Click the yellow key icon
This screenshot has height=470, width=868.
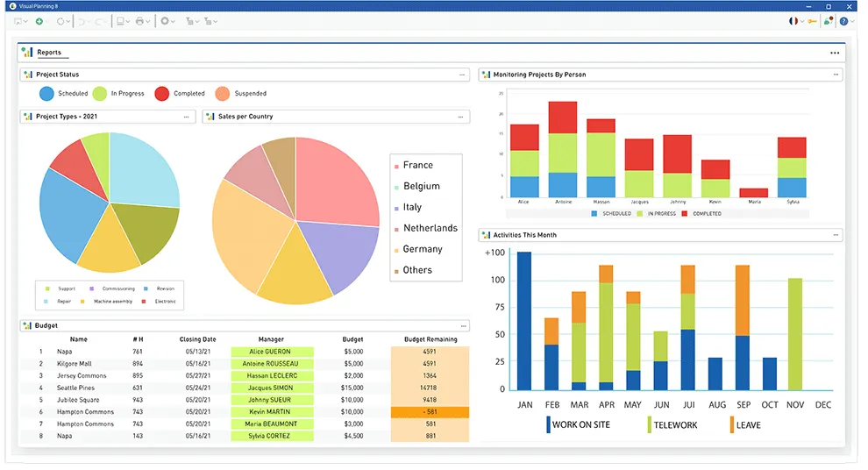[813, 21]
